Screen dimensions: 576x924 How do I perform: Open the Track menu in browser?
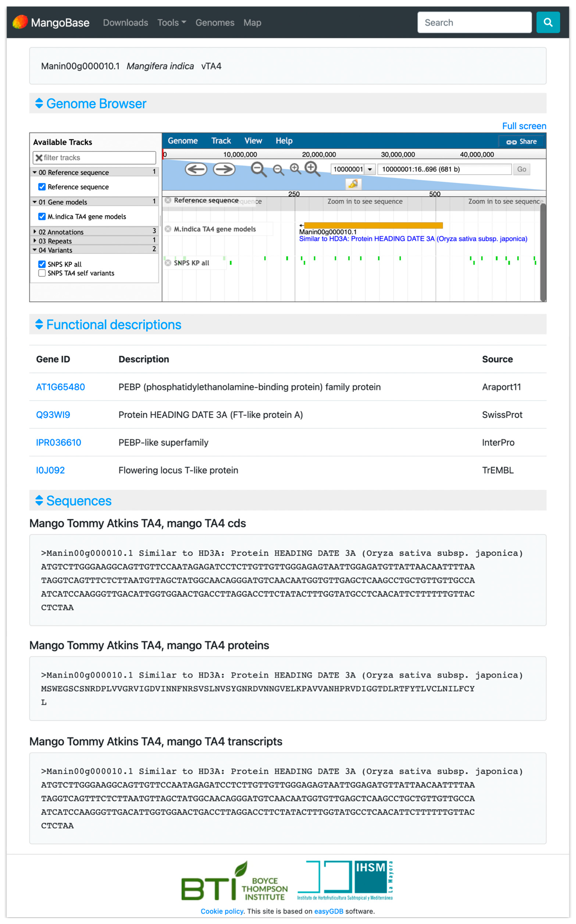(x=221, y=141)
